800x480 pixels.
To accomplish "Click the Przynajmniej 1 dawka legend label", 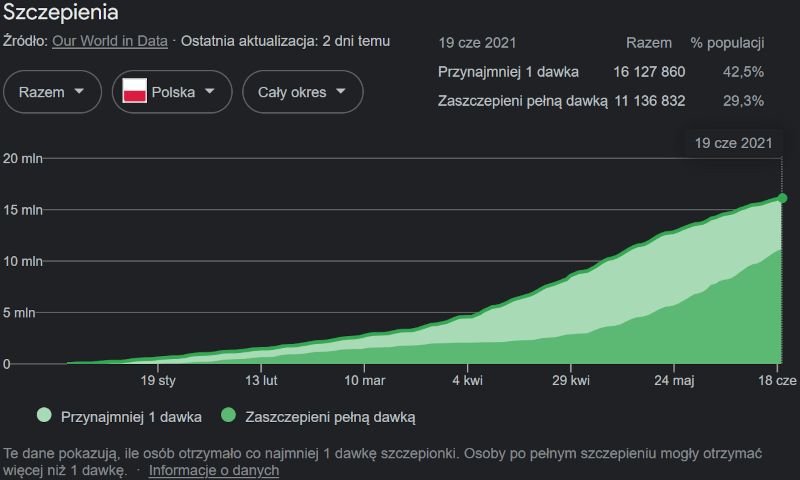I will click(131, 415).
